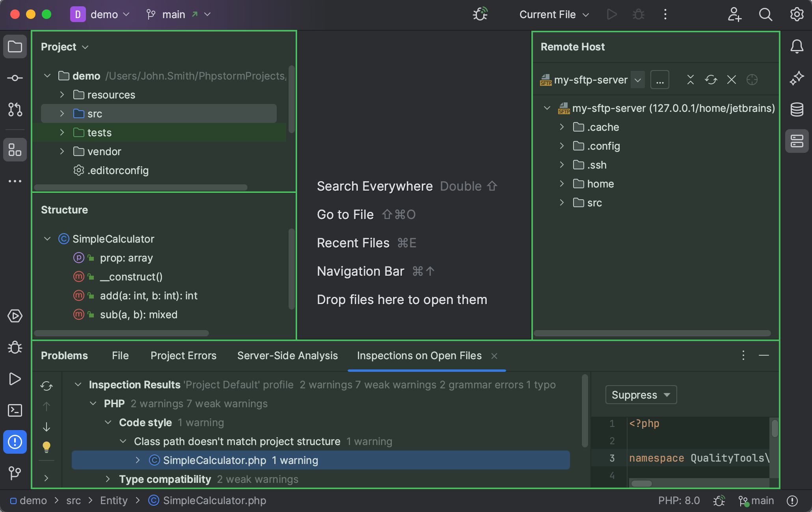812x512 pixels.
Task: Expand the home folder under Remote Host
Action: click(561, 184)
